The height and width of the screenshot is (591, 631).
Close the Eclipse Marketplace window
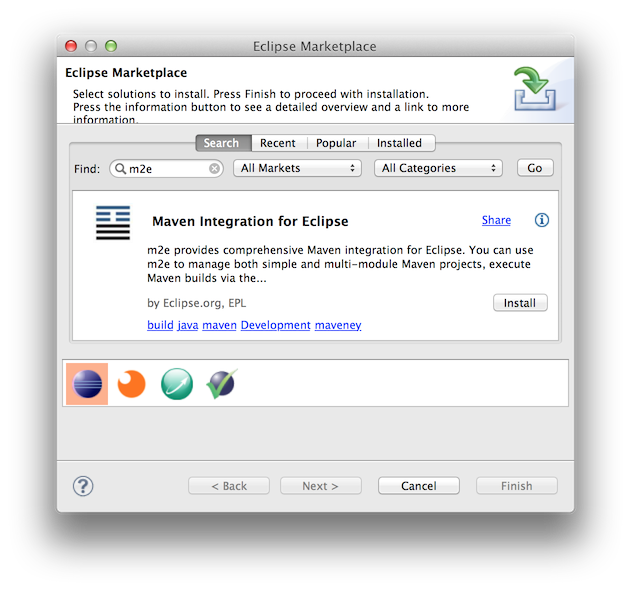71,46
